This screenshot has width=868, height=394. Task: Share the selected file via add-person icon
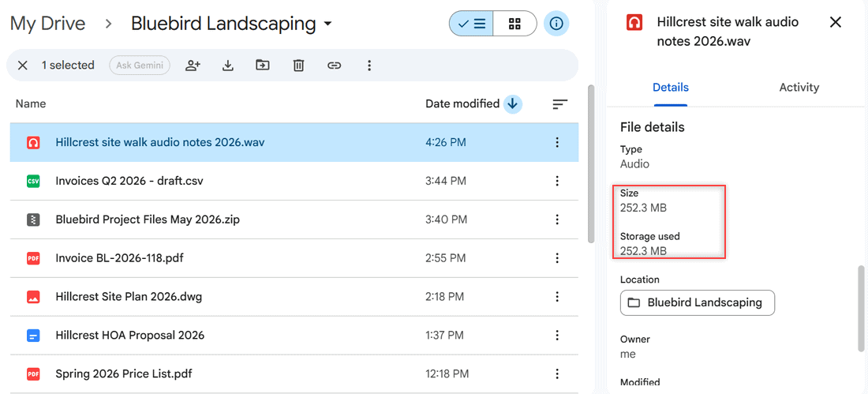point(193,66)
